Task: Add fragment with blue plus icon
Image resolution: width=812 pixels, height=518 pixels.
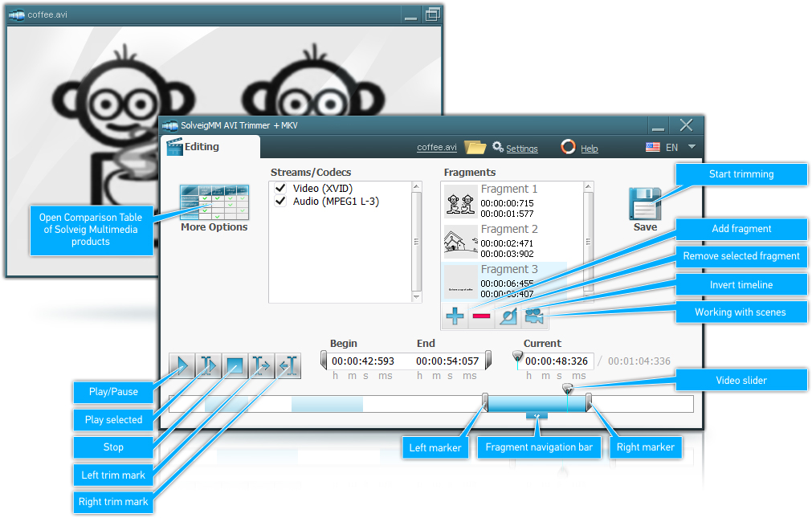Action: 455,316
